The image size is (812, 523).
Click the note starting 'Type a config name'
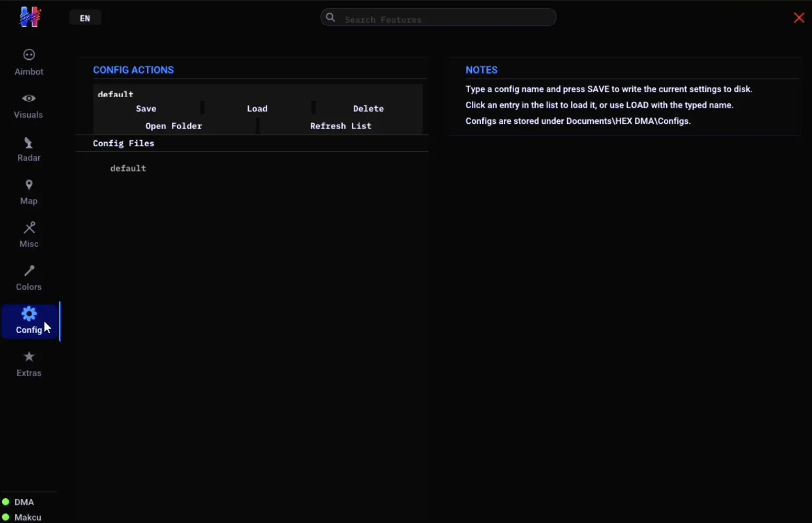pyautogui.click(x=609, y=89)
